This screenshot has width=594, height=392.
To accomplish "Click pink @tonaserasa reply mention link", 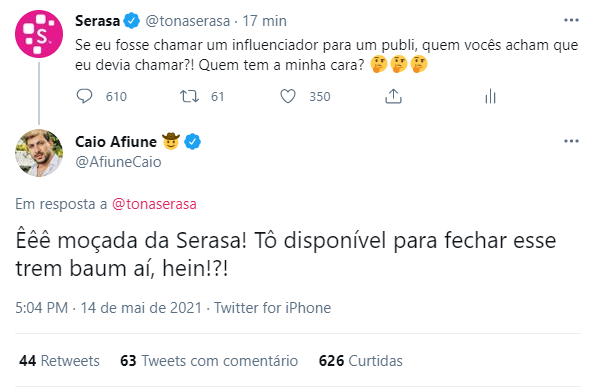I will coord(154,204).
